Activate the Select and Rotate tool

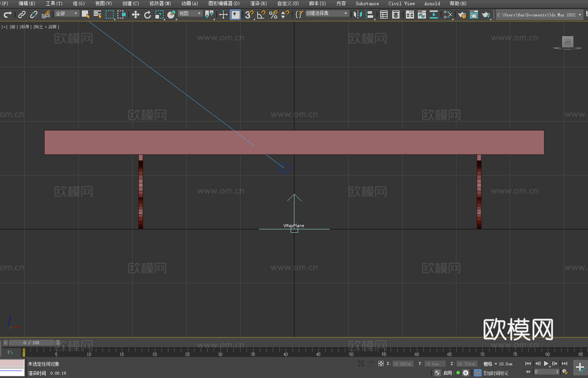click(147, 14)
